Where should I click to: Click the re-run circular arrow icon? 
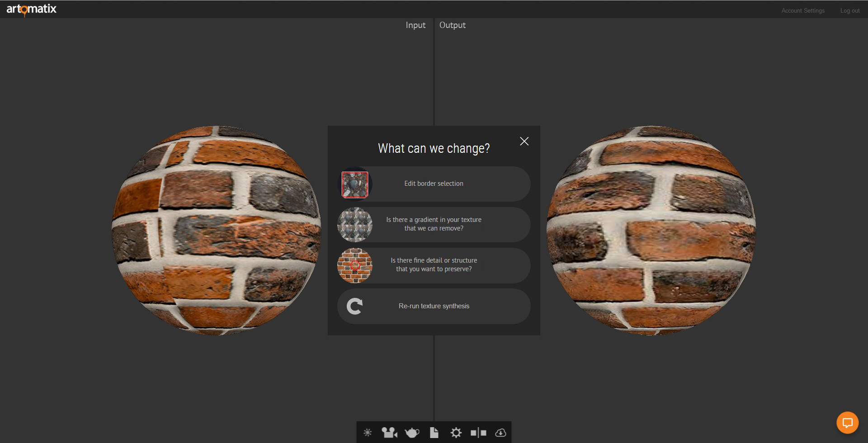(x=355, y=306)
